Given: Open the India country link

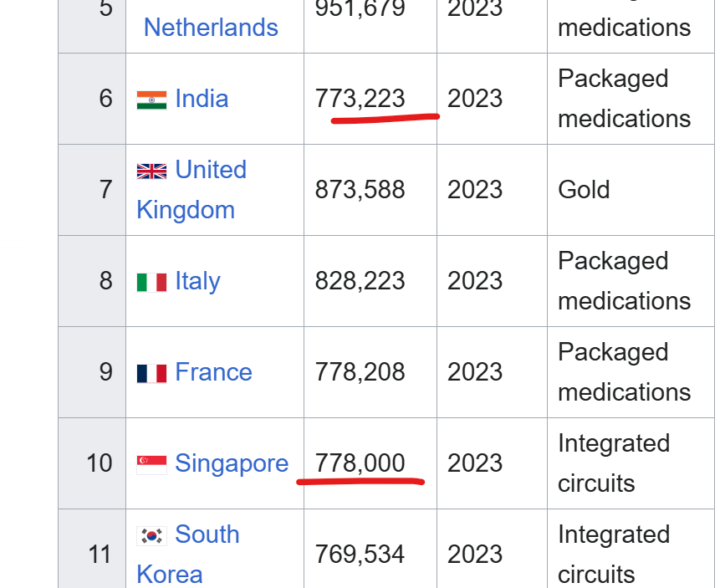Looking at the screenshot, I should (x=202, y=99).
